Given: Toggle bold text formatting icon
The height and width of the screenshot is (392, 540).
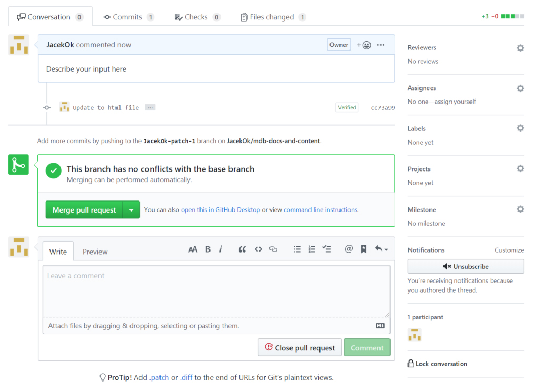Looking at the screenshot, I should click(208, 249).
